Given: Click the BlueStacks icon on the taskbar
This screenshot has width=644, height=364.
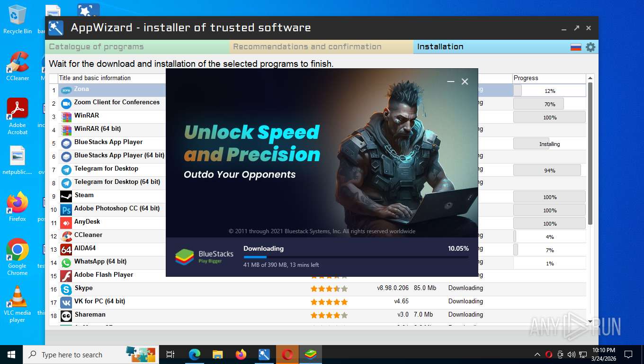Looking at the screenshot, I should pos(311,354).
